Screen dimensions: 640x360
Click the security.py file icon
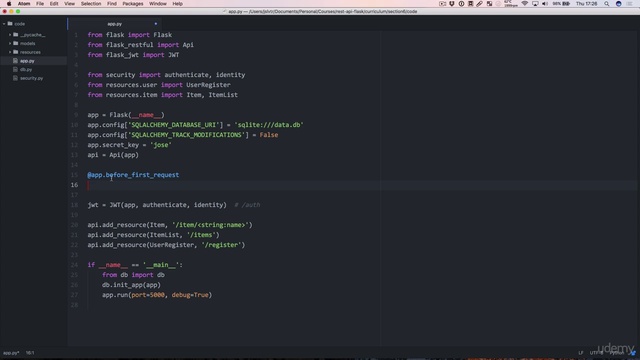click(16, 78)
